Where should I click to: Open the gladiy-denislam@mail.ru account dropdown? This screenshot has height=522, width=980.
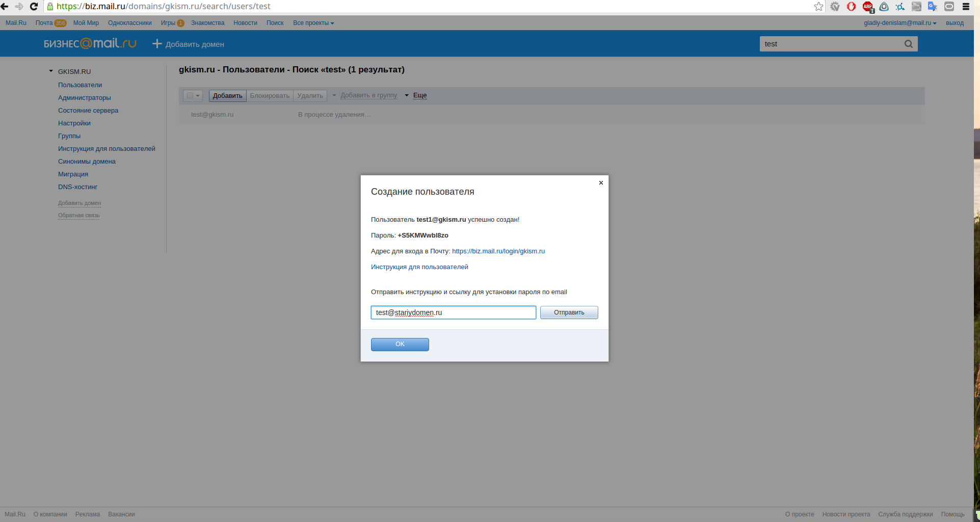[899, 23]
